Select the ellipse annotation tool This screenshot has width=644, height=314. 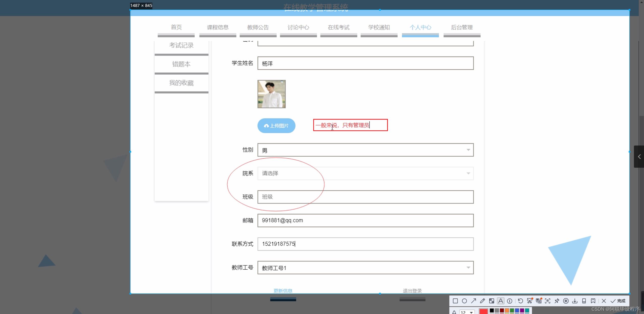pyautogui.click(x=464, y=301)
